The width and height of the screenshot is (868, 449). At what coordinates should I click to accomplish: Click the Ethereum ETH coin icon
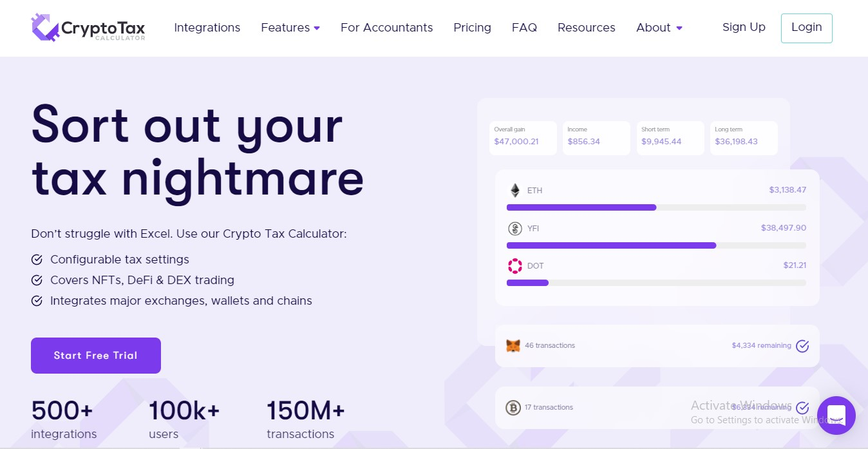click(514, 191)
